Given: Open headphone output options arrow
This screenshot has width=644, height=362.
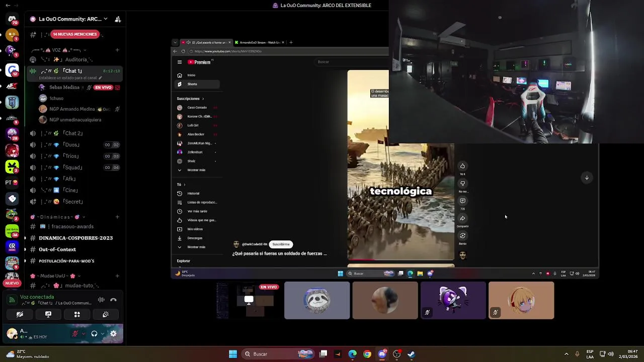Looking at the screenshot, I should coord(102,333).
